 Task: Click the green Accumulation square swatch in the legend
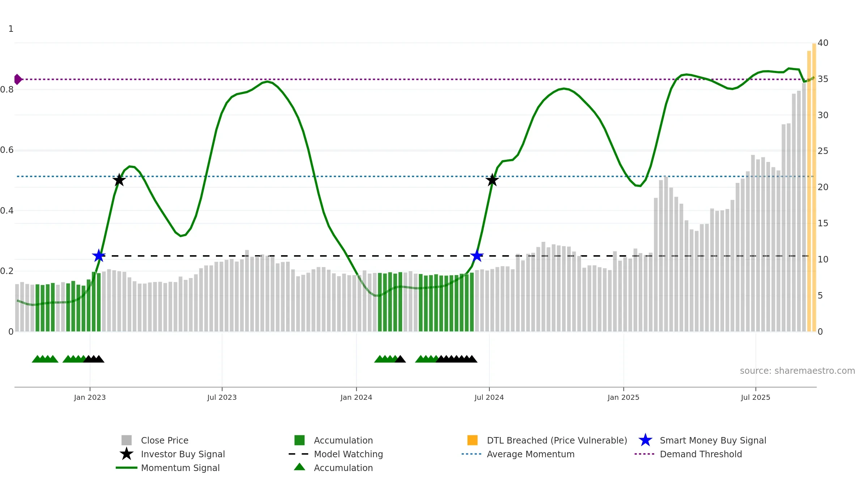[299, 440]
